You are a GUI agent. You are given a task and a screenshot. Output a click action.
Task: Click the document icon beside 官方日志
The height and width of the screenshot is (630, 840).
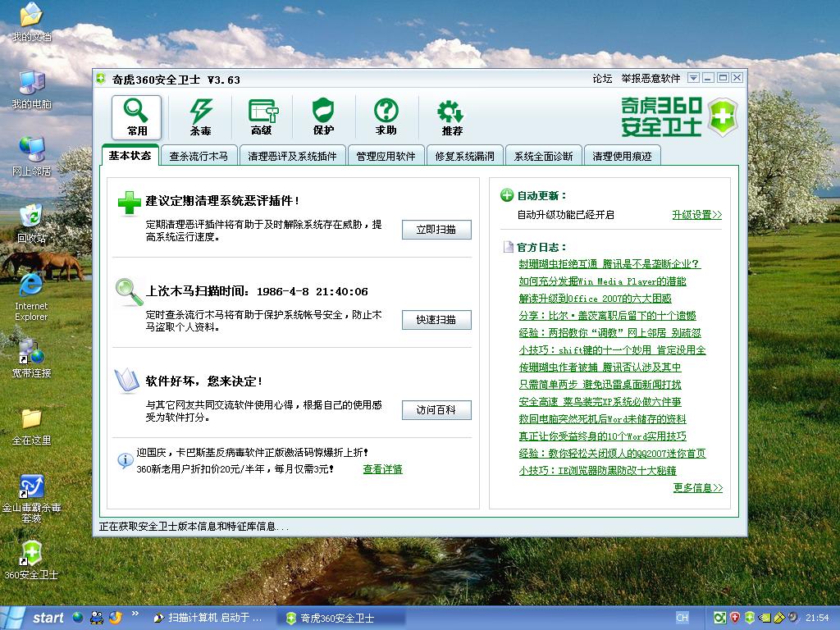508,247
